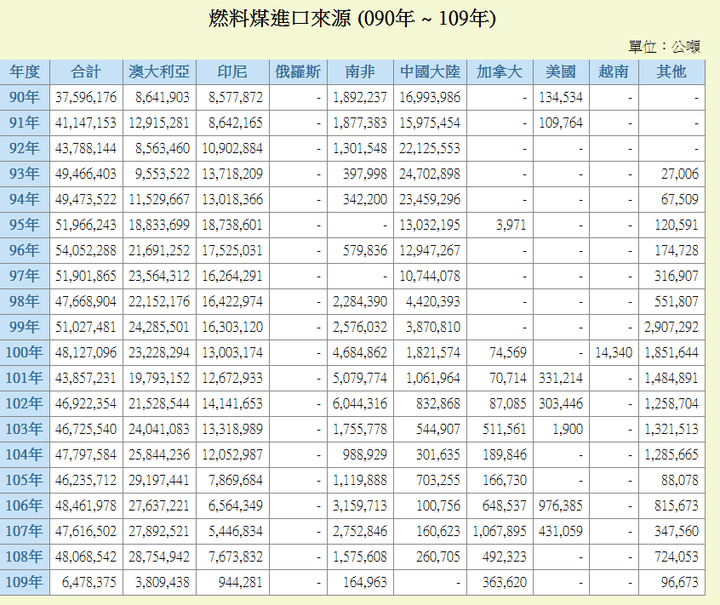Select the 90年 row label
This screenshot has height=605, width=720.
pyautogui.click(x=25, y=97)
